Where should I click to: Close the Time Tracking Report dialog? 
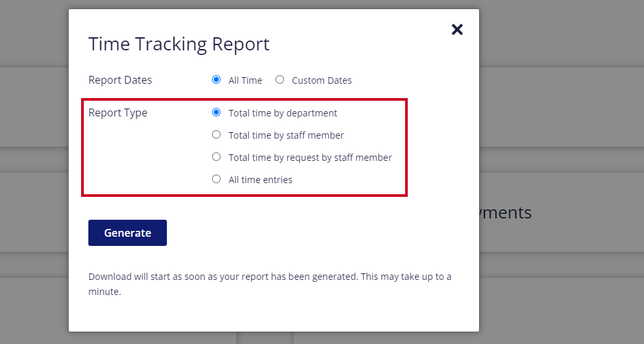[457, 29]
